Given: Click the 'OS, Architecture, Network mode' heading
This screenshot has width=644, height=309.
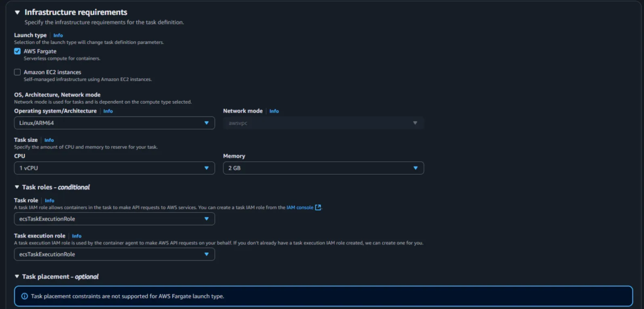Looking at the screenshot, I should pyautogui.click(x=57, y=95).
